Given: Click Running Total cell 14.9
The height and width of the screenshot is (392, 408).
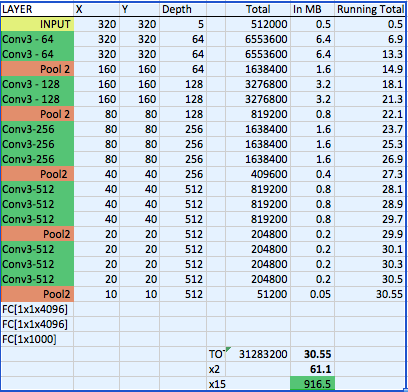Looking at the screenshot, I should click(370, 69).
